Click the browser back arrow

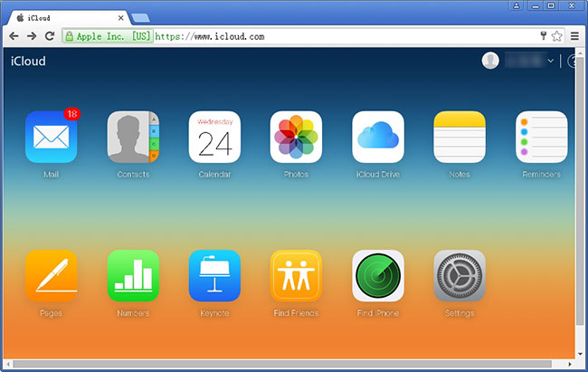pyautogui.click(x=14, y=36)
